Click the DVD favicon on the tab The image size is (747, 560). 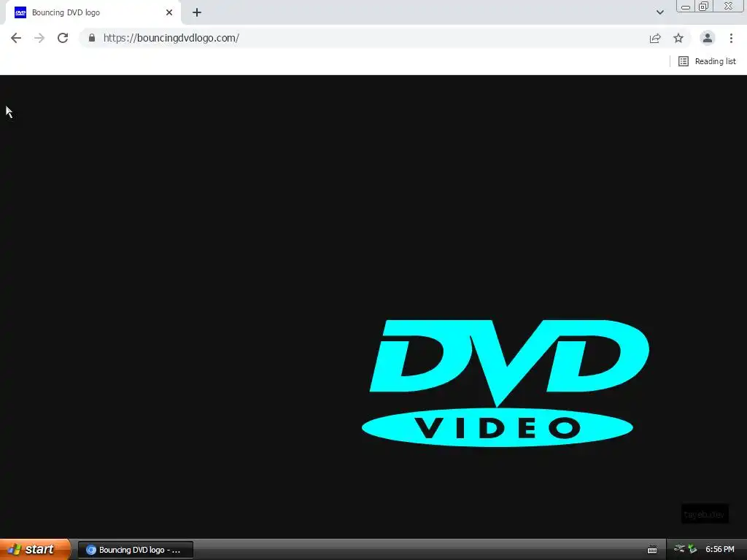pyautogui.click(x=20, y=13)
